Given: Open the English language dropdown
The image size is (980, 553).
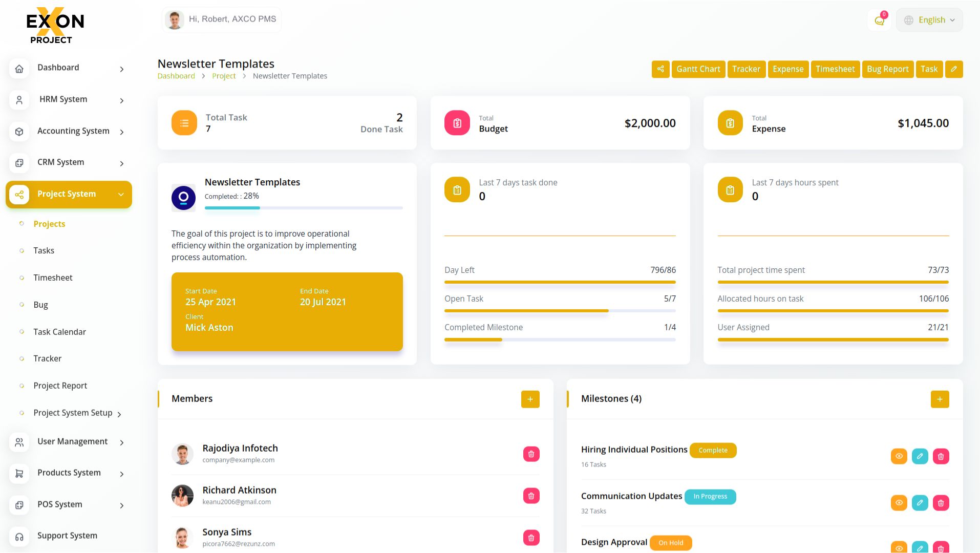Looking at the screenshot, I should [929, 20].
